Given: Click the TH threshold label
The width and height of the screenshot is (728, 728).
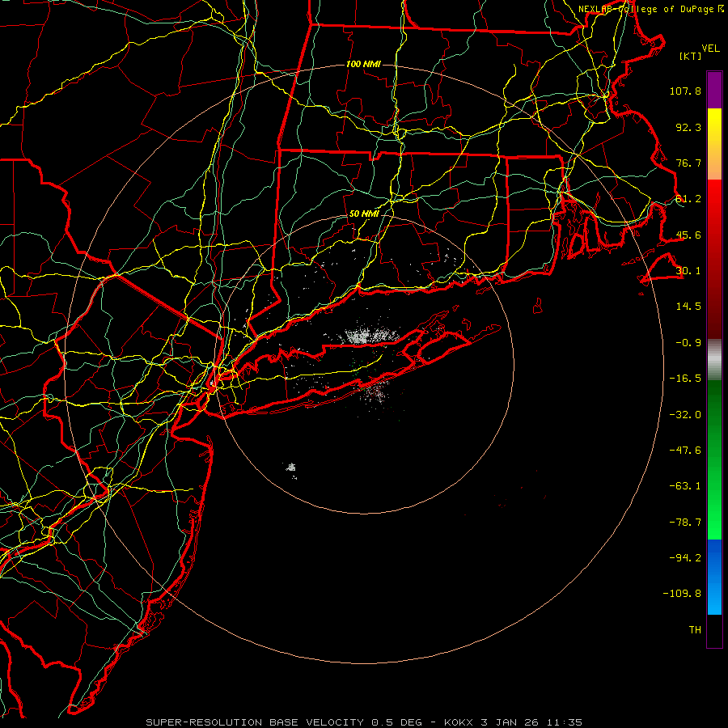Looking at the screenshot, I should tap(695, 630).
